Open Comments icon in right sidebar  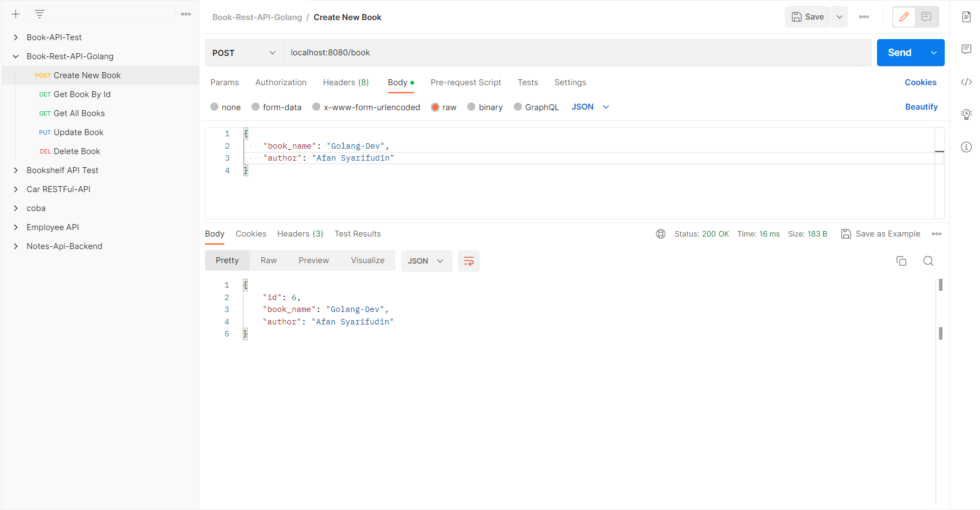pyautogui.click(x=966, y=49)
